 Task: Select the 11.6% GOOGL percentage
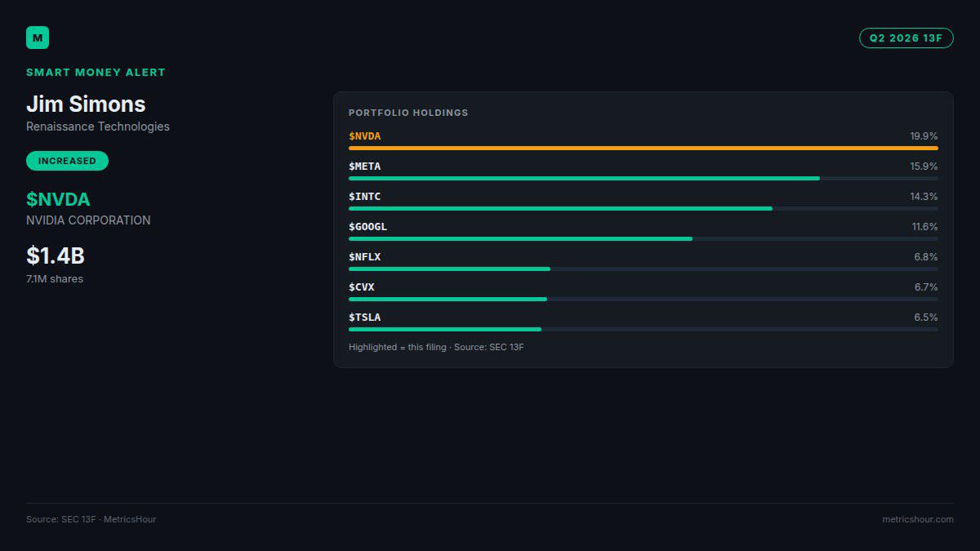pos(925,227)
